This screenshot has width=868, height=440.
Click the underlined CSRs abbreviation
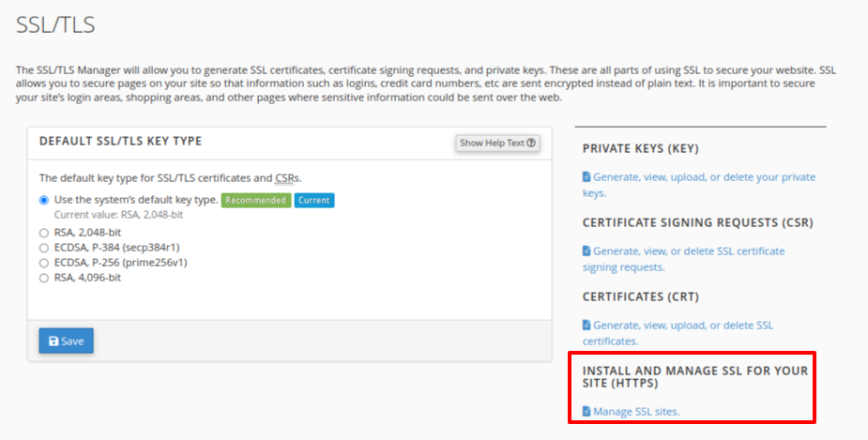click(x=287, y=177)
